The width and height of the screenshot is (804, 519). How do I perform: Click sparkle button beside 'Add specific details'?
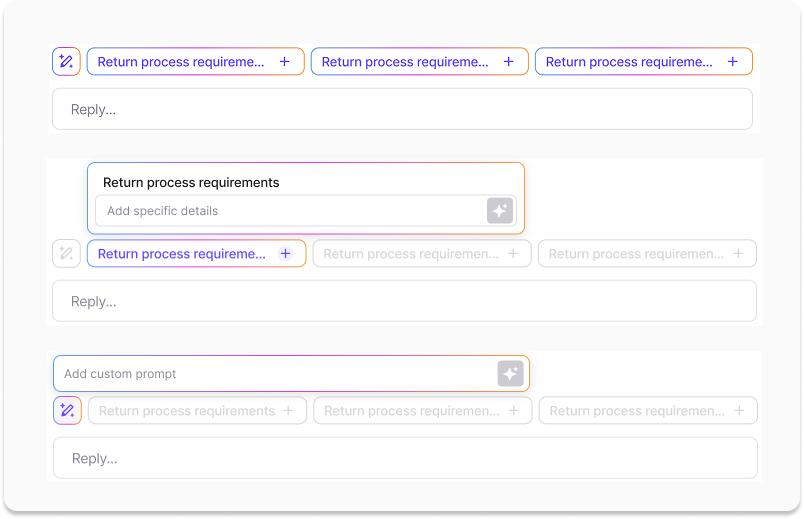tap(500, 211)
